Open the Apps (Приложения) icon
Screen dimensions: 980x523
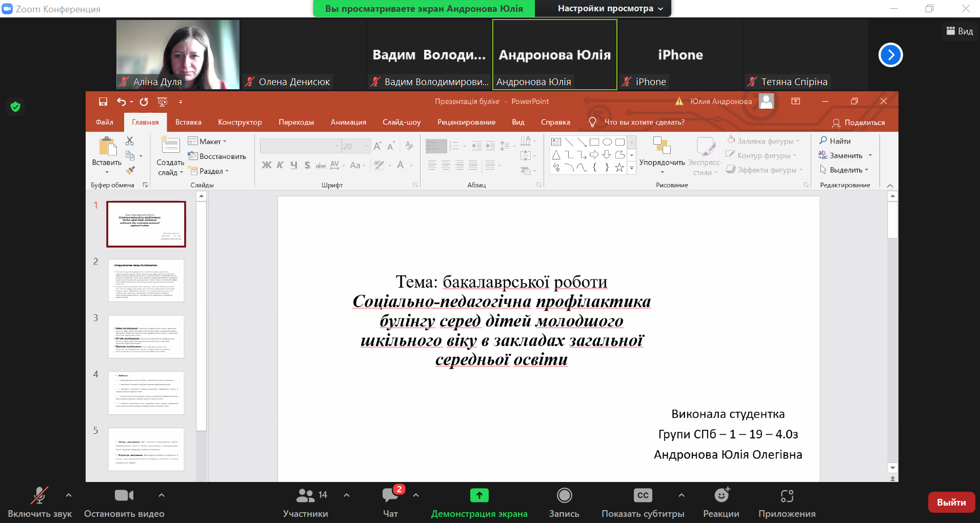tap(787, 496)
